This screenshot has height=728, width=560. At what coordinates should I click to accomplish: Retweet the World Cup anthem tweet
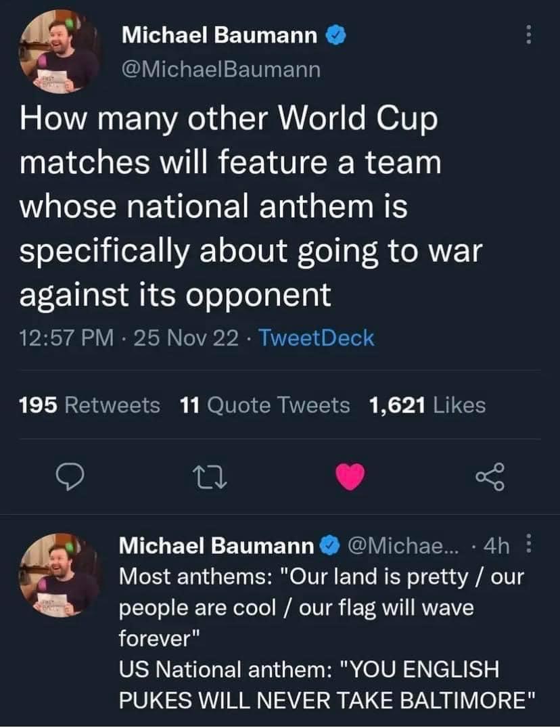(x=211, y=478)
